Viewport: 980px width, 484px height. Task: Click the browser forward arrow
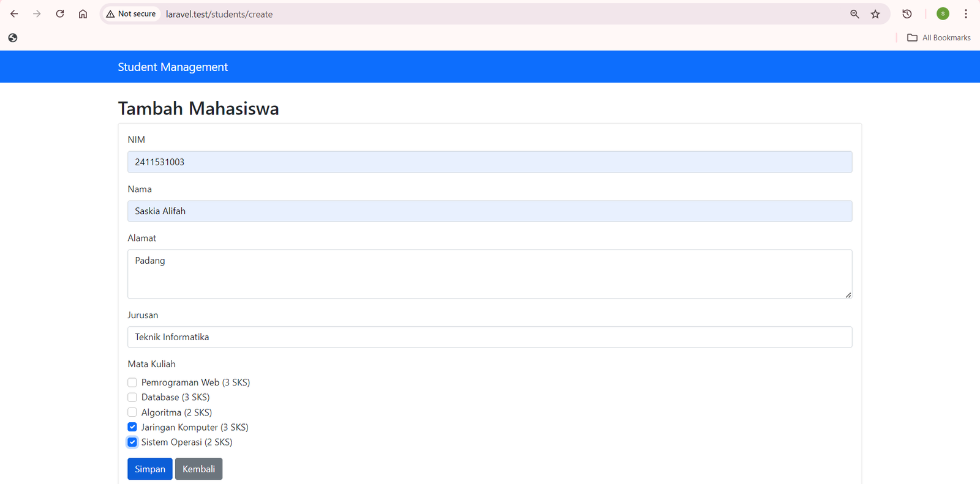click(37, 13)
